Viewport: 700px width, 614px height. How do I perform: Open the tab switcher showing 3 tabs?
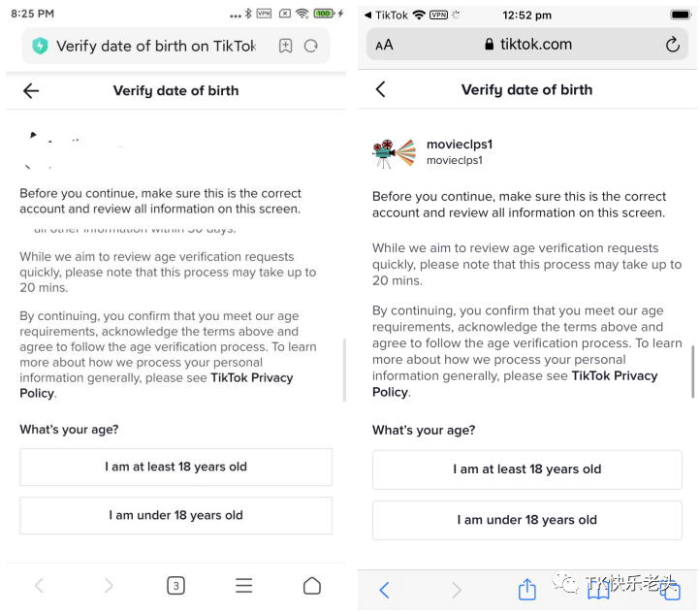click(x=175, y=586)
